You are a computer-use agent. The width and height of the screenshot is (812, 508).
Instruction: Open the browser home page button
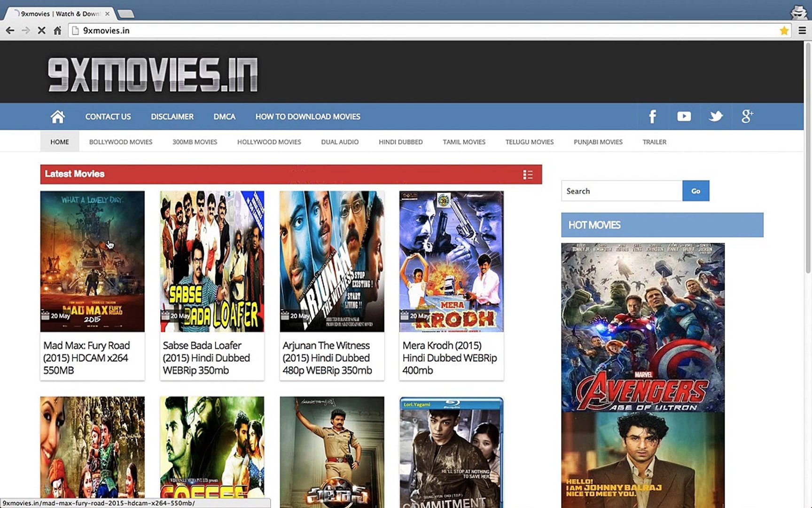pos(57,31)
